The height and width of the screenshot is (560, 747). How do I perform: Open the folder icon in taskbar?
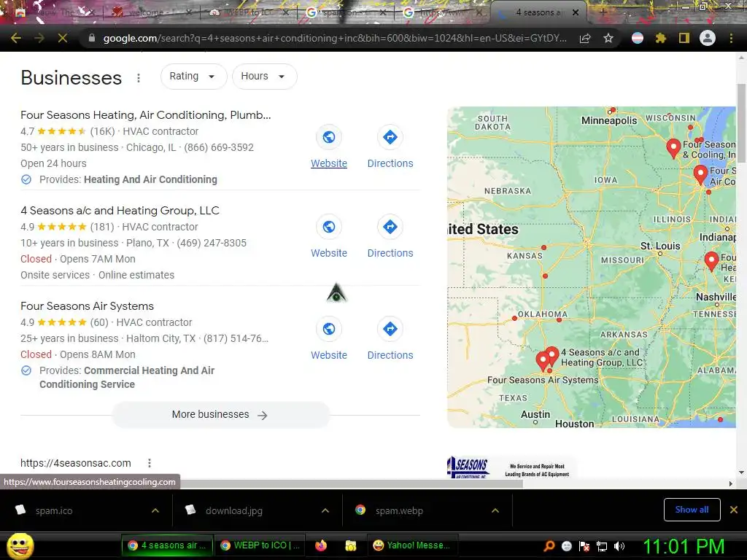coord(351,545)
